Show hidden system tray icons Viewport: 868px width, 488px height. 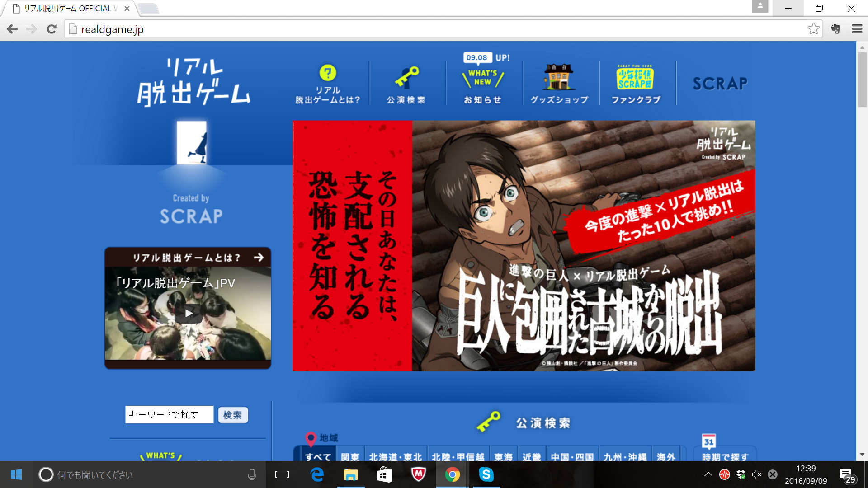coord(708,474)
